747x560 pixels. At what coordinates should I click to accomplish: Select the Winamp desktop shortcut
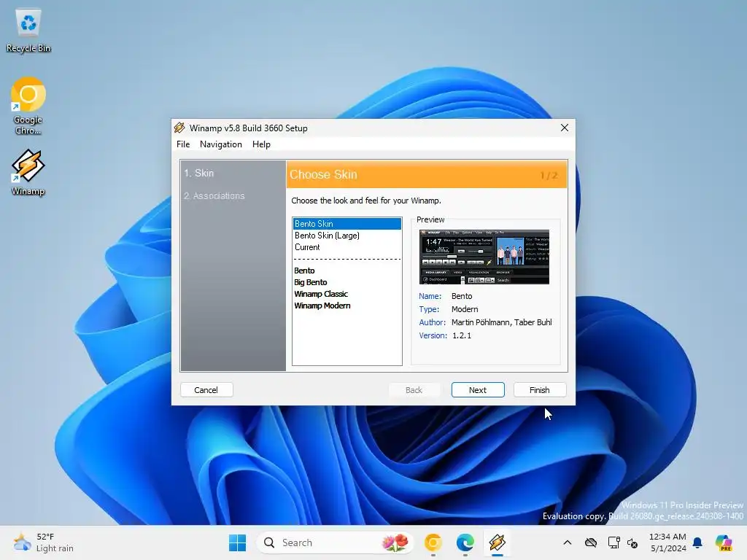coord(28,172)
